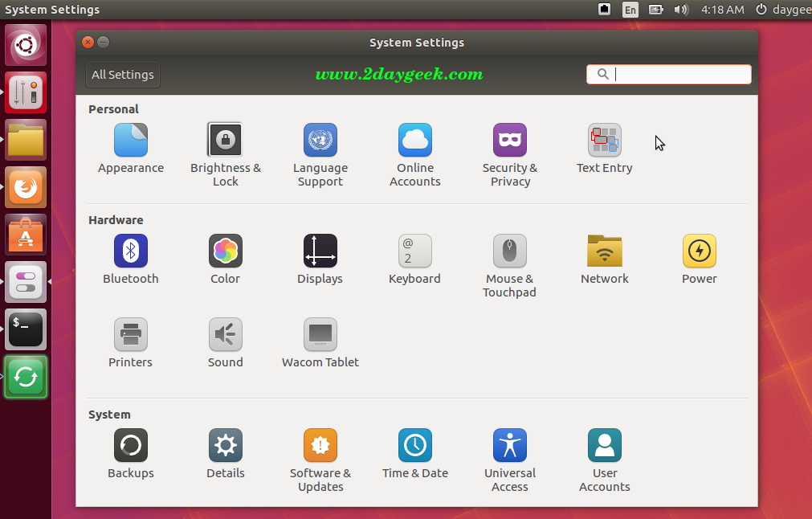Screen dimensions: 812x519
Task: Open Language Support panel
Action: coord(320,141)
